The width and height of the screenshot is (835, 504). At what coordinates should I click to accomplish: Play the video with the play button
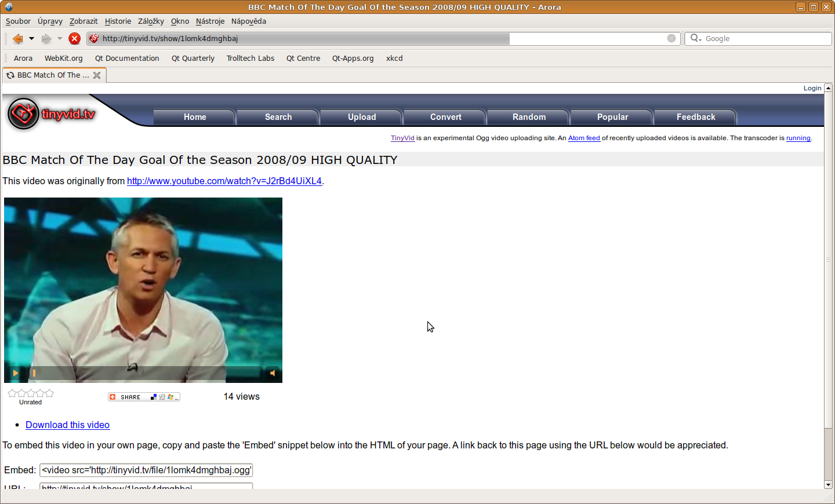tap(15, 373)
